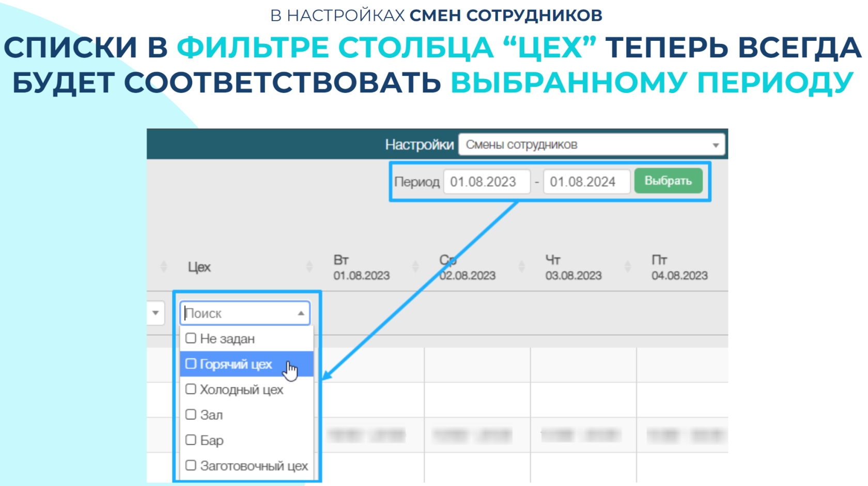
Task: Click the sort arrows beside Цех column
Action: click(x=309, y=266)
